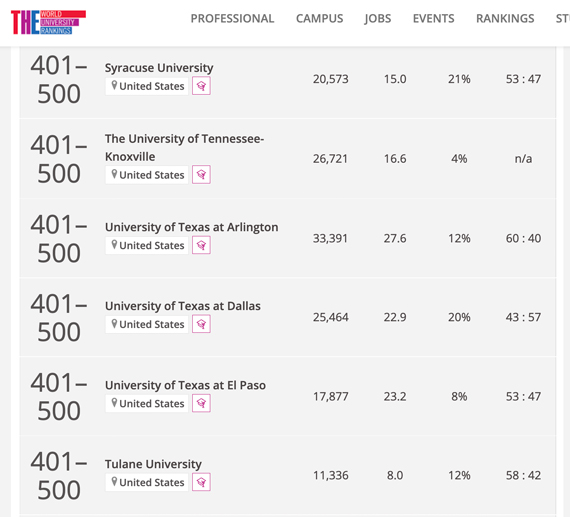The height and width of the screenshot is (517, 570).
Task: Open University of Texas at Dallas link
Action: click(183, 306)
